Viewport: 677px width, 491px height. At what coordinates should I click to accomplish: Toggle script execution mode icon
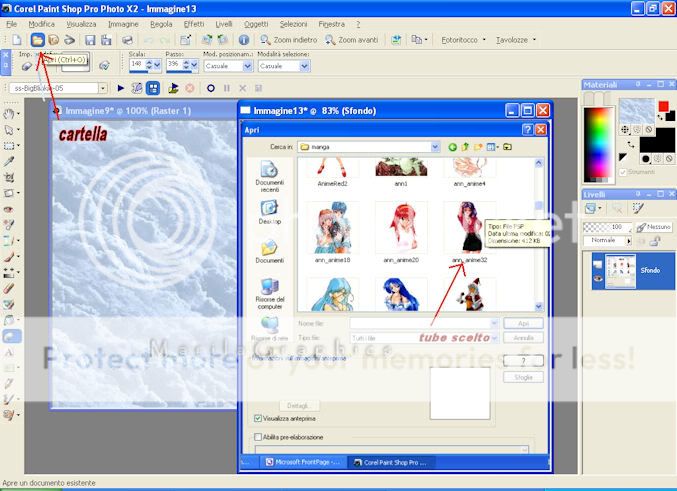click(x=153, y=88)
